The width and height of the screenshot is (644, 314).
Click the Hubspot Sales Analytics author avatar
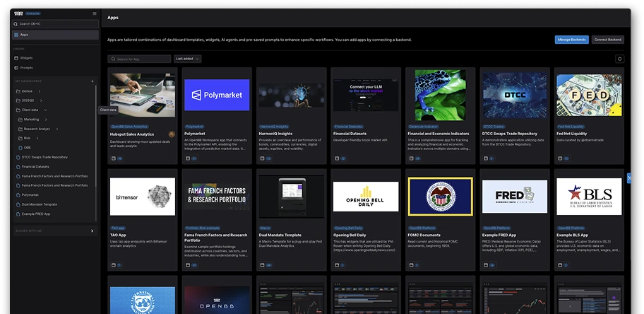click(x=172, y=134)
